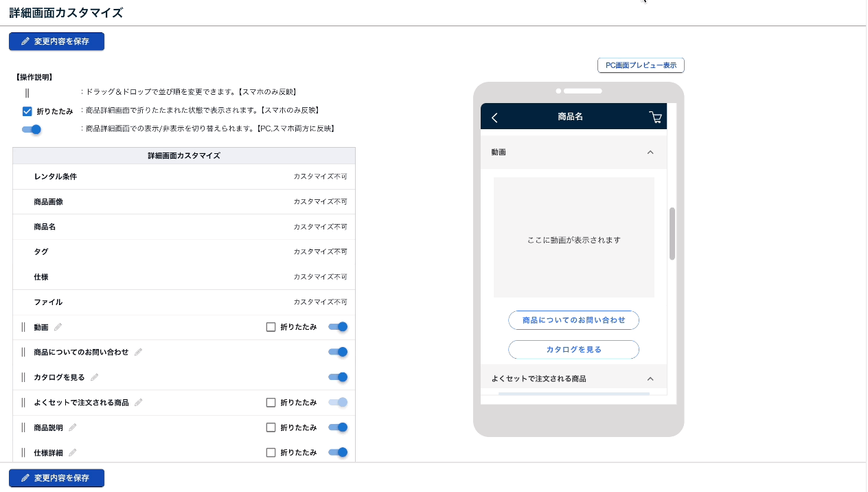
Task: Tick the 折りたたみ checkbox for 仕様詳細
Action: click(271, 453)
